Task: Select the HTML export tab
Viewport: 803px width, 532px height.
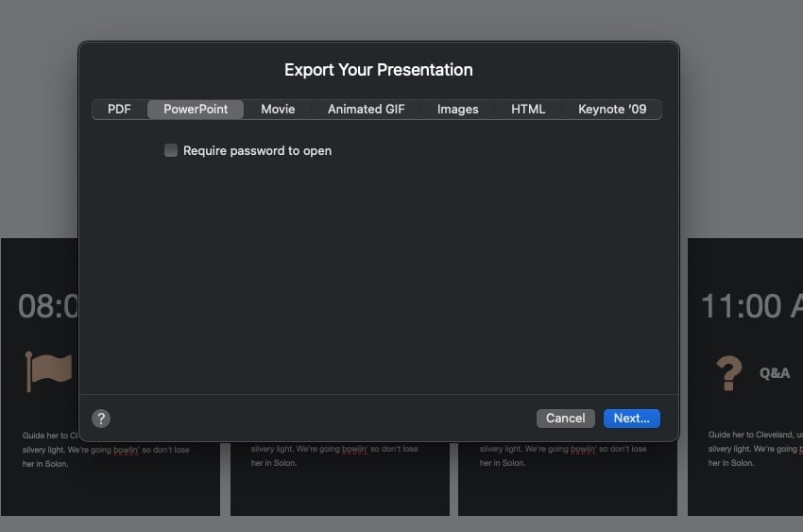Action: (528, 110)
